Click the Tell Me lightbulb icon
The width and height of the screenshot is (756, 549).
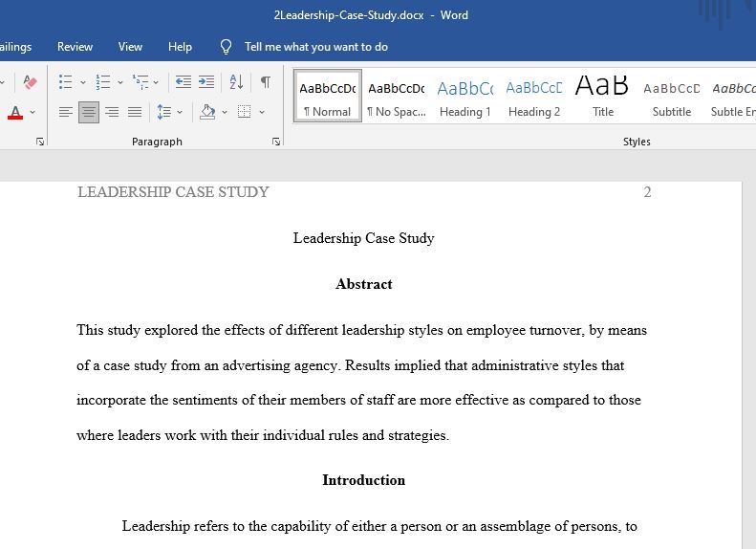(227, 47)
